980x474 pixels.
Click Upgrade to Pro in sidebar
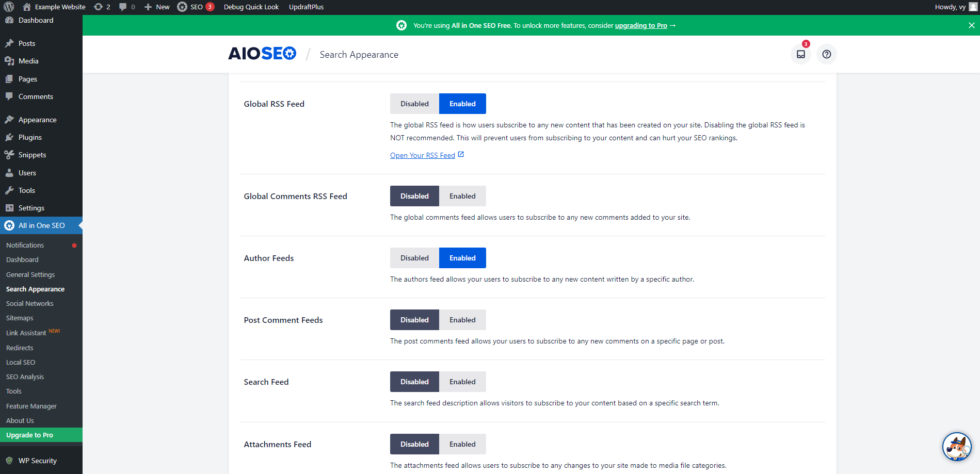pyautogui.click(x=41, y=435)
